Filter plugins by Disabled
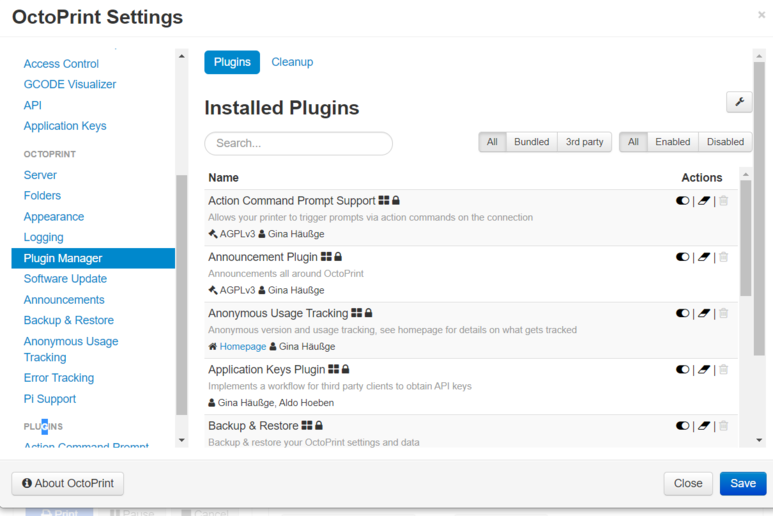The image size is (773, 516). tap(725, 142)
